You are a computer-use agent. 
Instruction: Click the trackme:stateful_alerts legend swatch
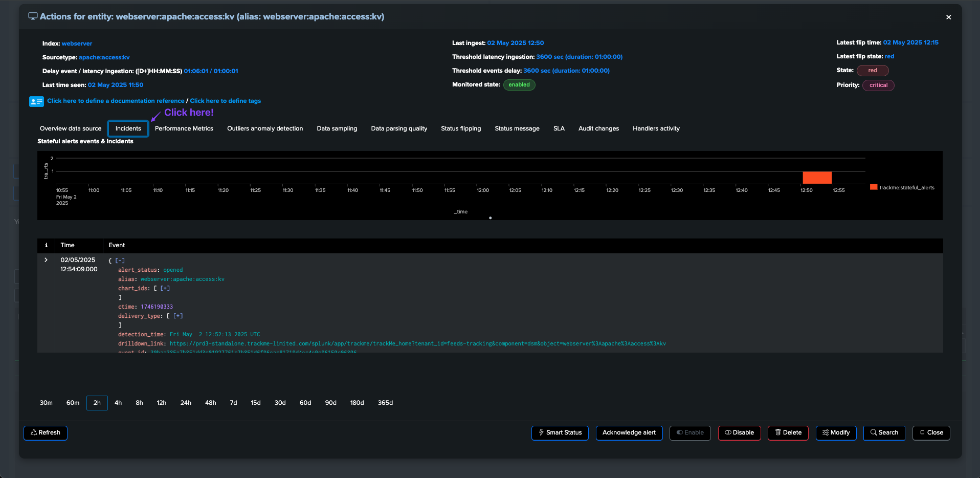pyautogui.click(x=874, y=187)
